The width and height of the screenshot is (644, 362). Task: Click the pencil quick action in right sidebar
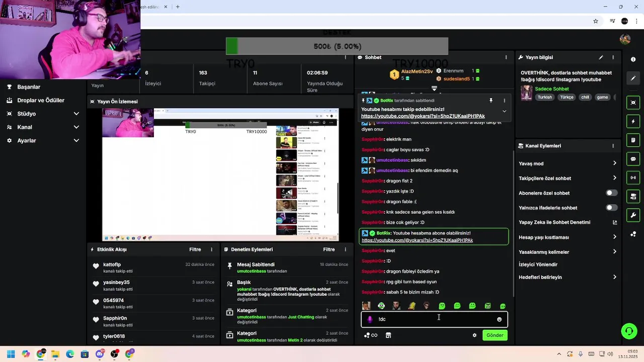[633, 78]
